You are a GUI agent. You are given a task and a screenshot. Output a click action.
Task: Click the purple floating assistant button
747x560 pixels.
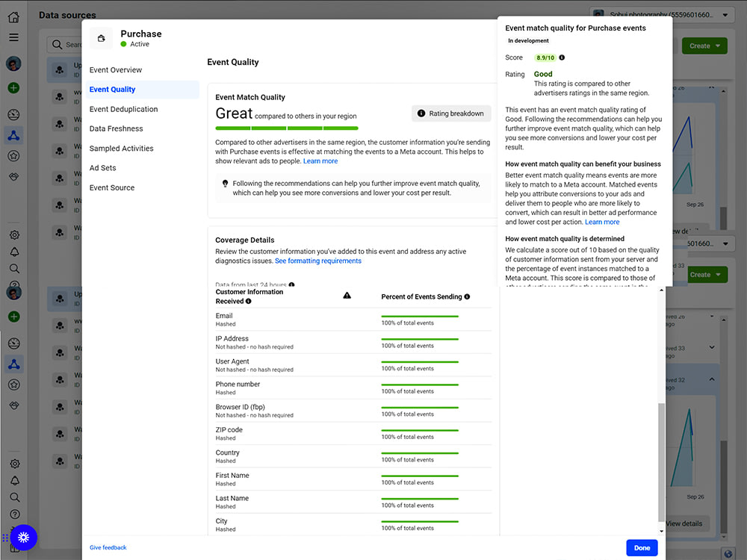click(x=23, y=537)
